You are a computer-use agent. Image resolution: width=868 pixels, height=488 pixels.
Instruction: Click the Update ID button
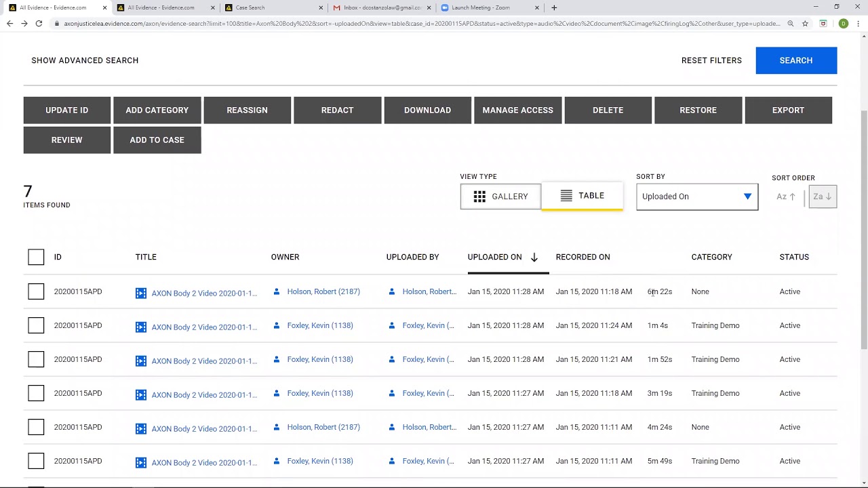point(67,110)
